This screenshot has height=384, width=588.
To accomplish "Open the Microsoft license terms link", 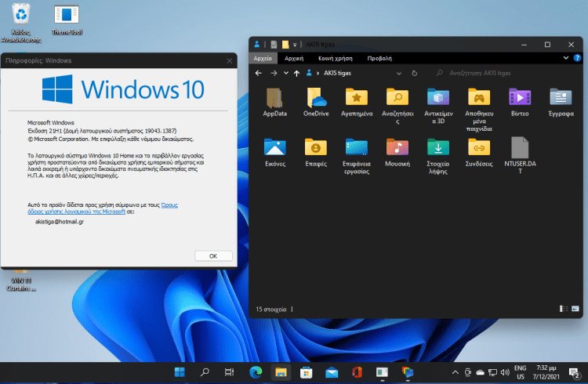I will coord(103,208).
